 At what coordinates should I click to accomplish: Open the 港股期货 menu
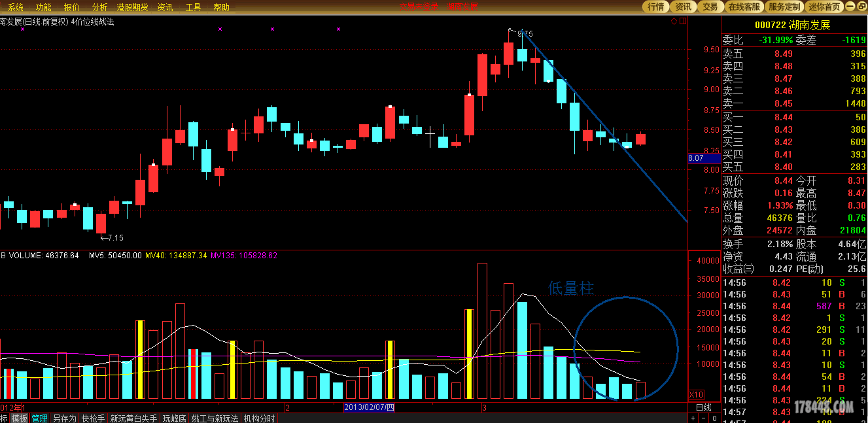[x=132, y=7]
